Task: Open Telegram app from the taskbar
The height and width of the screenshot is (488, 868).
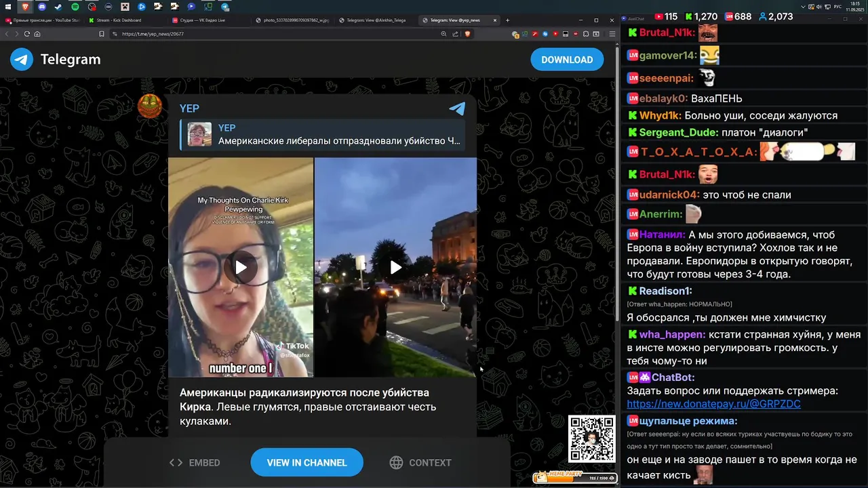Action: [x=225, y=6]
